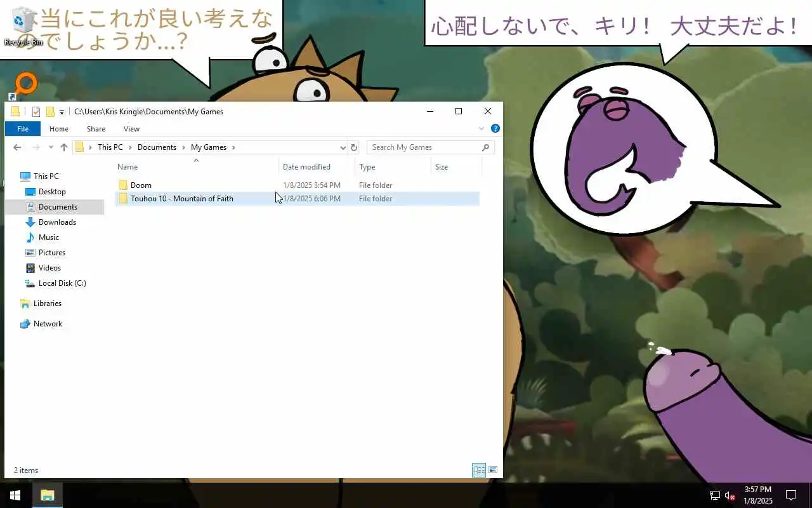The image size is (812, 508).
Task: Go forward with the Forward arrow
Action: 36,147
